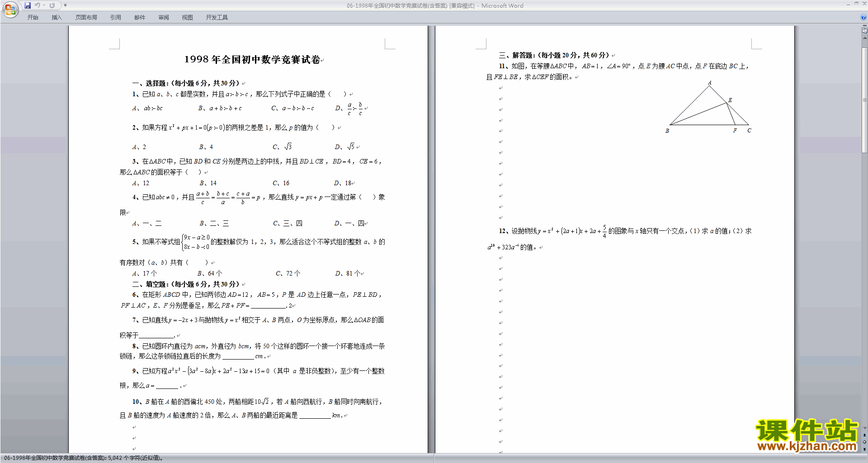Switch to the 视图 tab
The height and width of the screenshot is (463, 868).
click(x=187, y=18)
